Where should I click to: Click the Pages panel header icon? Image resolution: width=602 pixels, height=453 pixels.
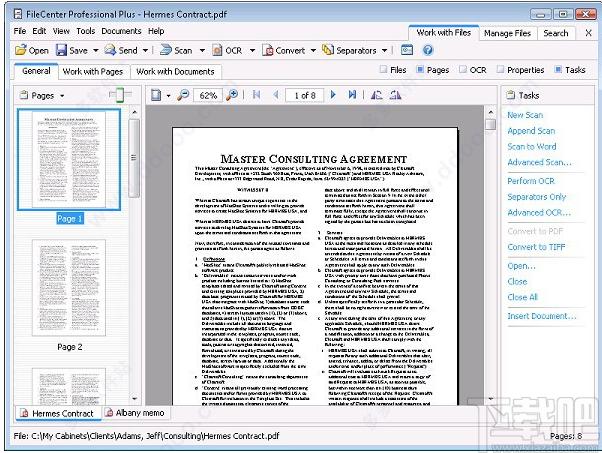(x=24, y=95)
